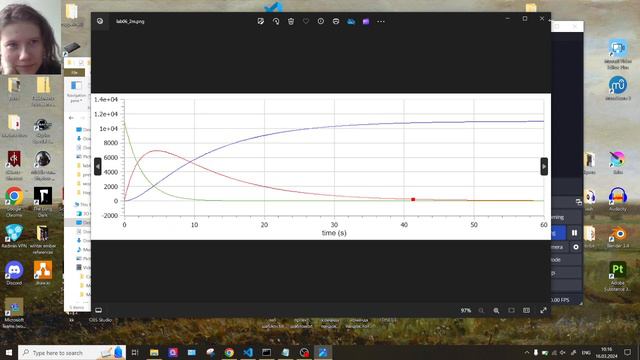Open Task View from the taskbar

(135, 352)
